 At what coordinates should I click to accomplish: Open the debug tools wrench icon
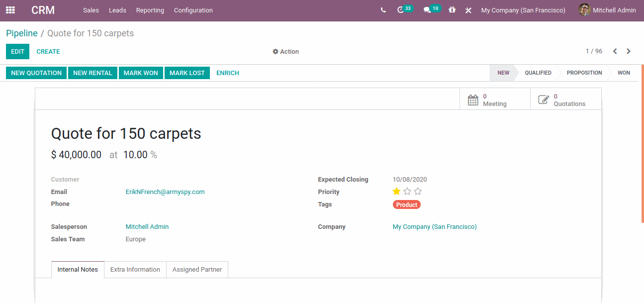[468, 10]
